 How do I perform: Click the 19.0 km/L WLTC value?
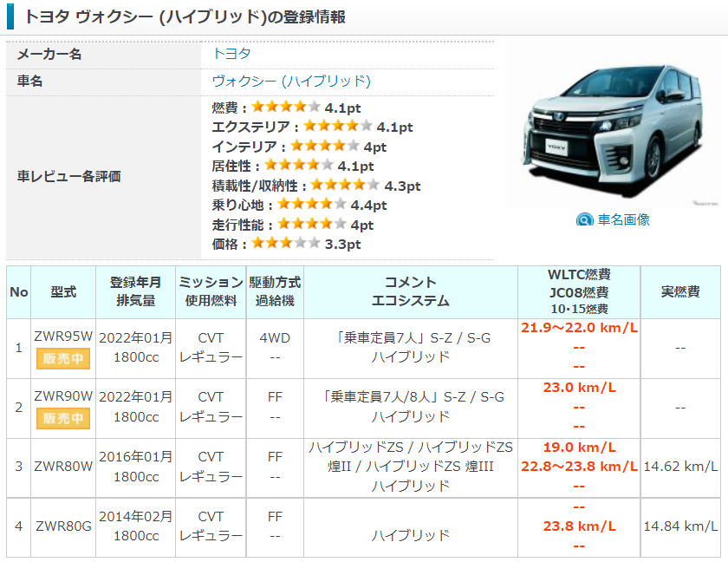[x=579, y=448]
